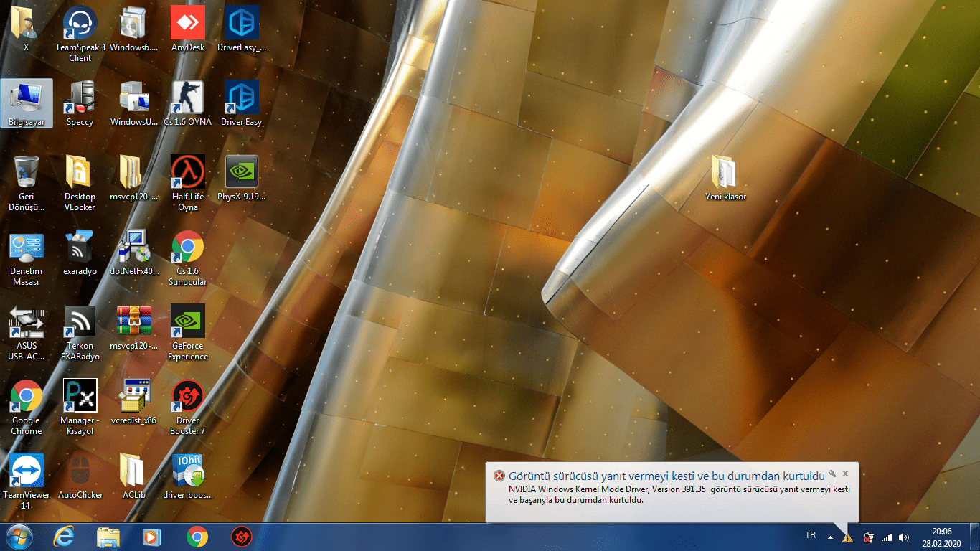This screenshot has height=551, width=980.
Task: Open the Driver Easy shortcut
Action: 242,103
